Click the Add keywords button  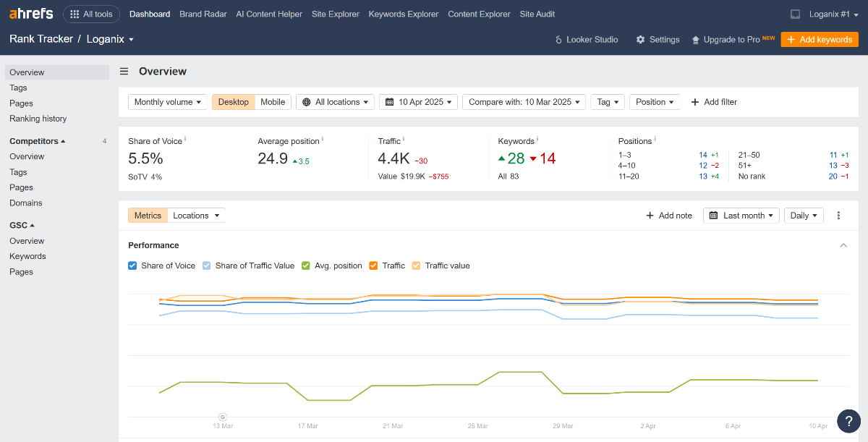click(820, 40)
